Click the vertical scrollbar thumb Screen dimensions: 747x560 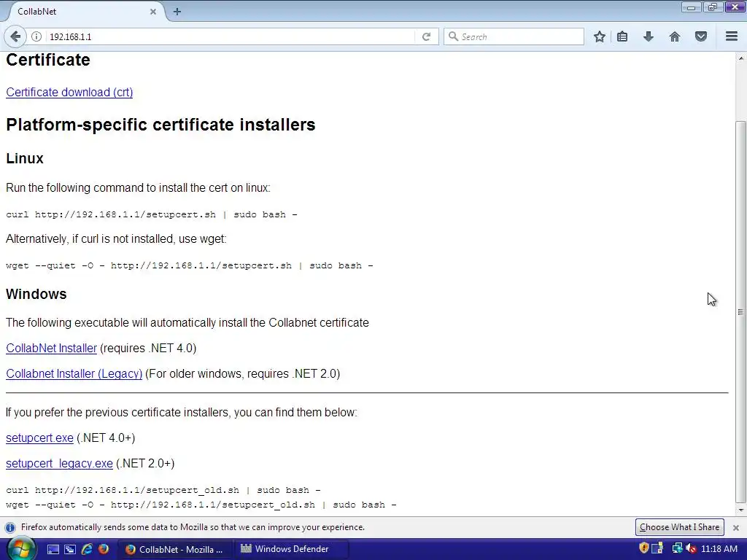point(740,312)
